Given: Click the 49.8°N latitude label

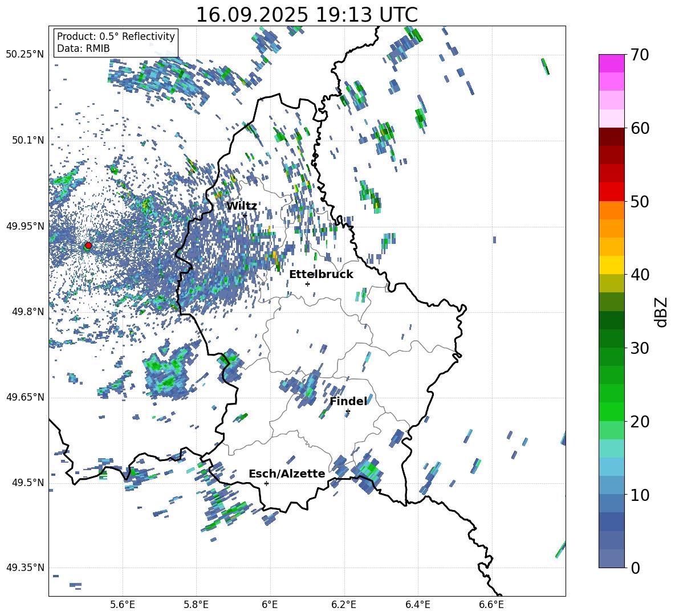Looking at the screenshot, I should click(x=28, y=312).
